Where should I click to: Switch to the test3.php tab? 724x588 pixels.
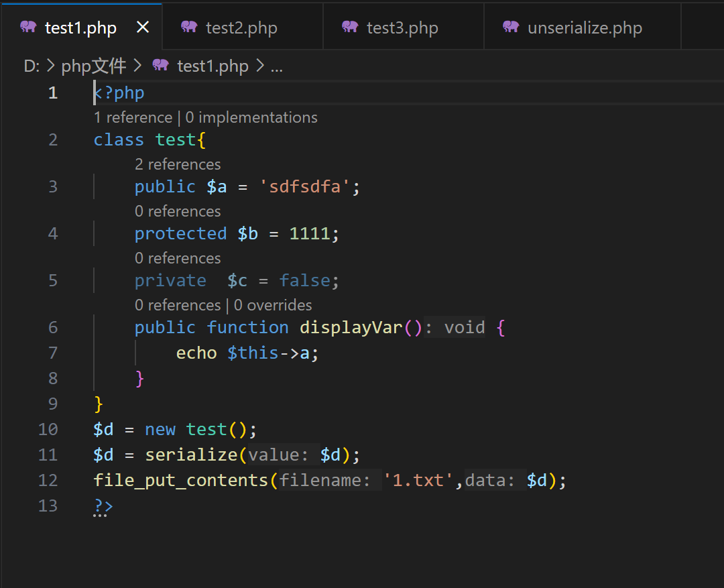pos(403,27)
